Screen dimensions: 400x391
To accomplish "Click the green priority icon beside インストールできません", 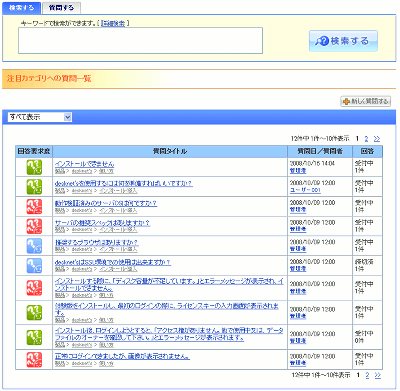I will 34,167.
